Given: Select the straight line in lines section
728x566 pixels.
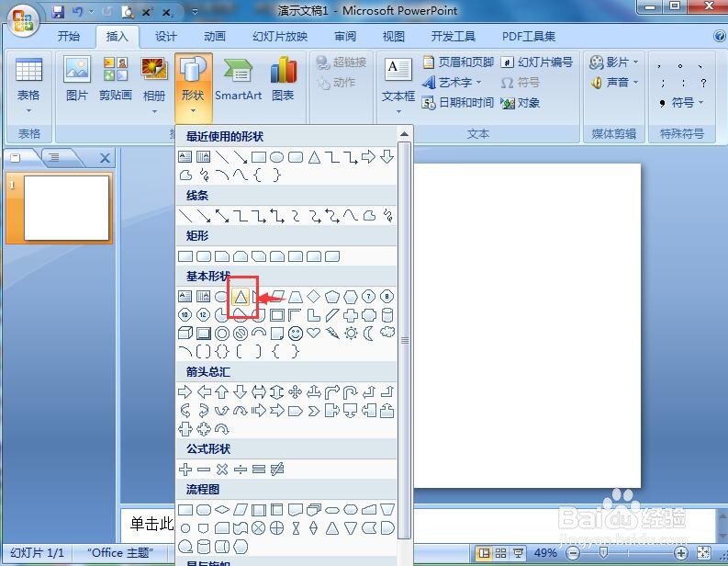Looking at the screenshot, I should click(x=185, y=216).
